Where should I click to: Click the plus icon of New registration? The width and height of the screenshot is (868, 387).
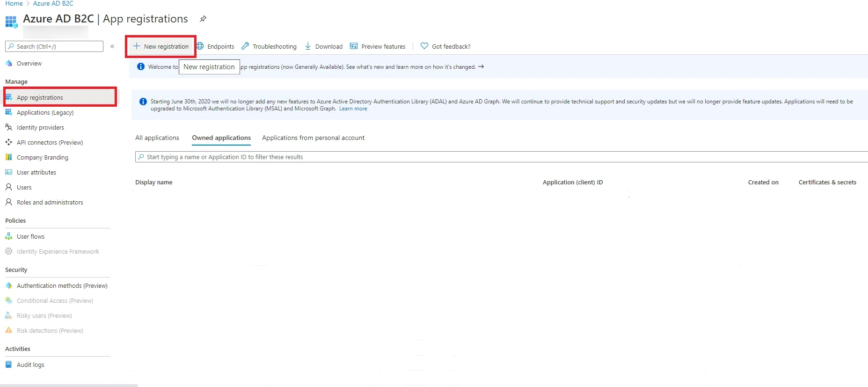(x=137, y=46)
